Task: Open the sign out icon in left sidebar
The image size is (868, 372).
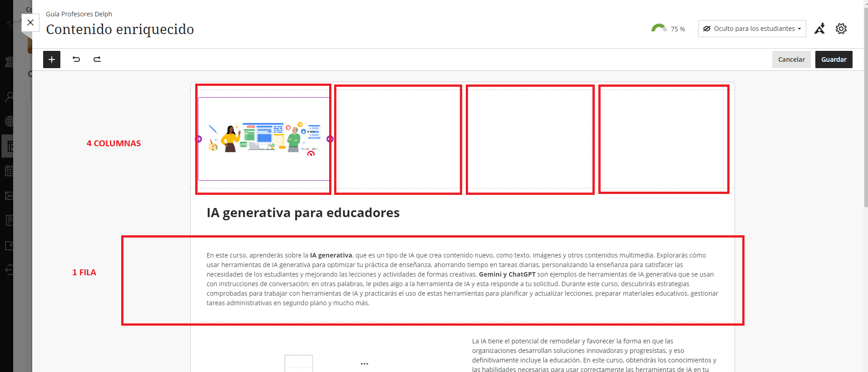Action: [x=9, y=270]
